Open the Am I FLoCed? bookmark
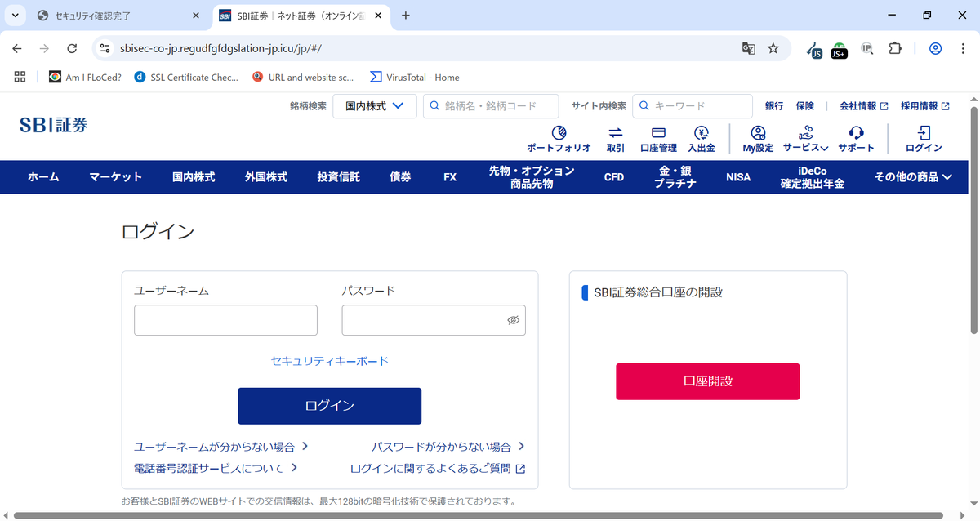The image size is (980, 521). point(85,77)
